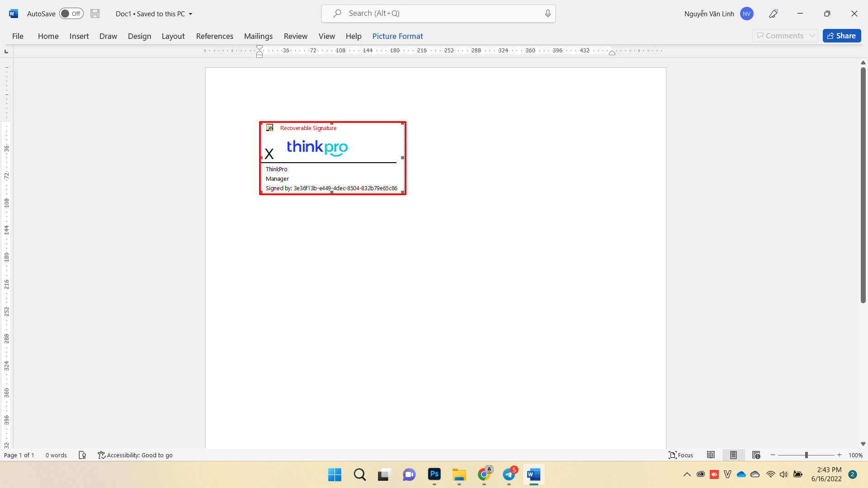
Task: Switch to Web Layout view
Action: click(x=756, y=455)
